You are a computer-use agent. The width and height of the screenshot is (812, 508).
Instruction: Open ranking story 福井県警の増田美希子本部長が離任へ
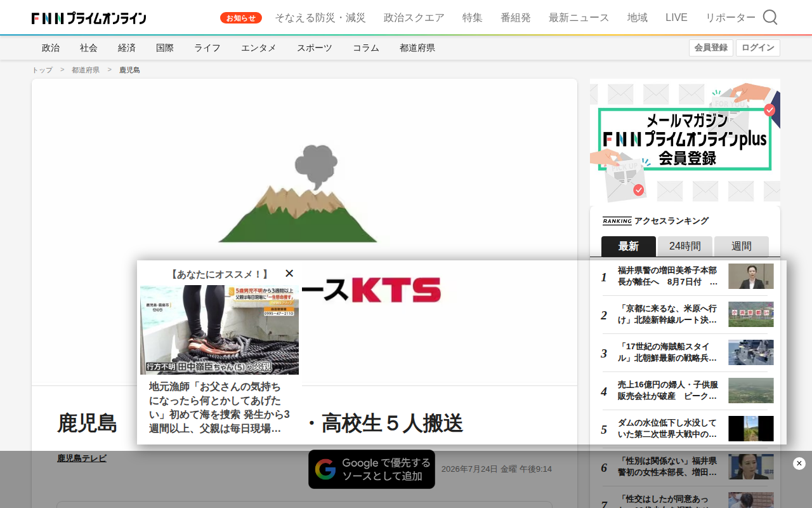click(668, 276)
